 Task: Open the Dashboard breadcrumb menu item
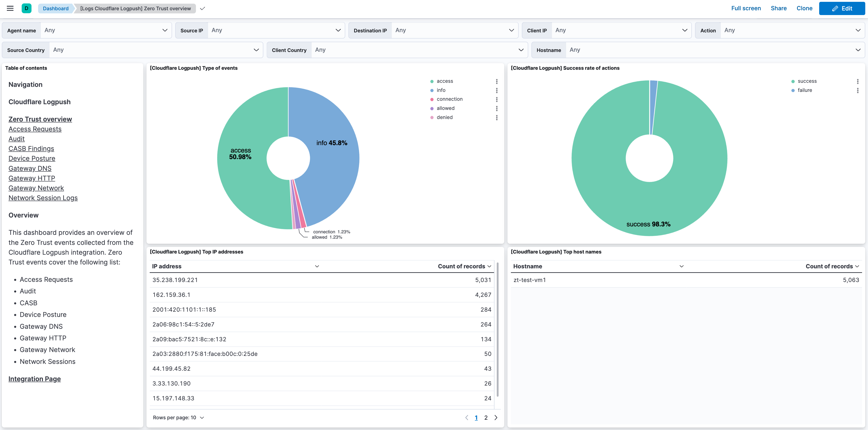pos(55,8)
